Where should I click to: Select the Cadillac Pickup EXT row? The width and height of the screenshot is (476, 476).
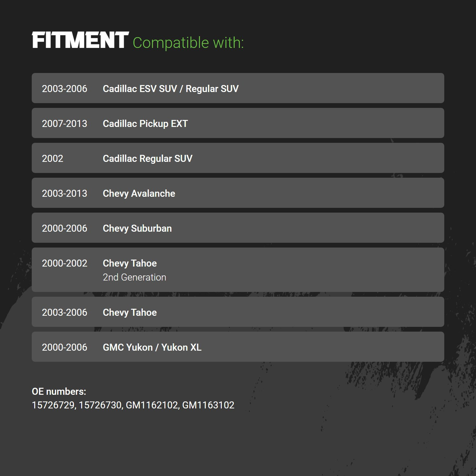point(238,123)
